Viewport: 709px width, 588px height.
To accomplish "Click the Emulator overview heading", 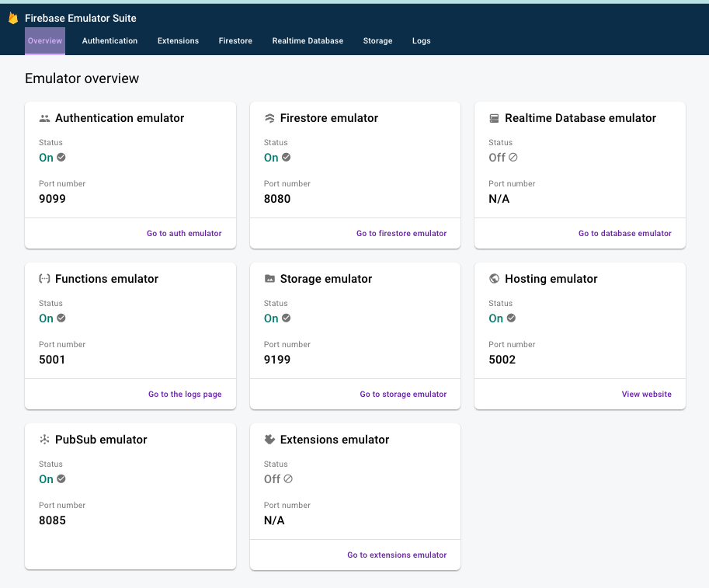I will pyautogui.click(x=82, y=78).
